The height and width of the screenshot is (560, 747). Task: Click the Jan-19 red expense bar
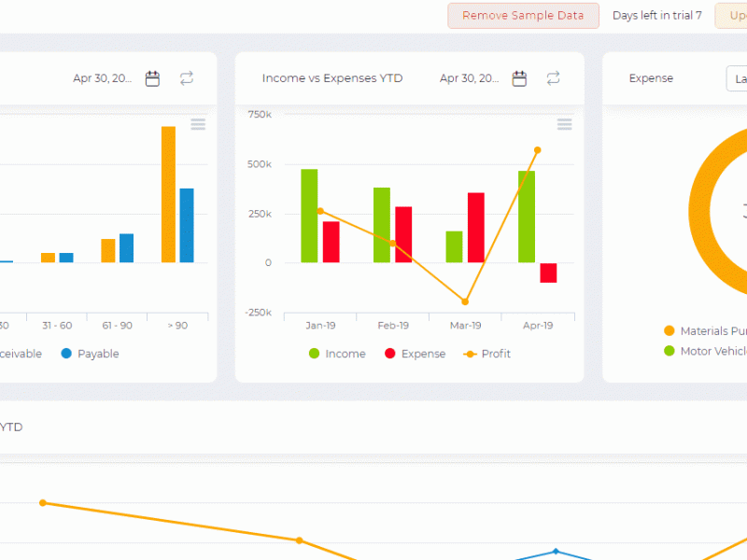tap(331, 242)
